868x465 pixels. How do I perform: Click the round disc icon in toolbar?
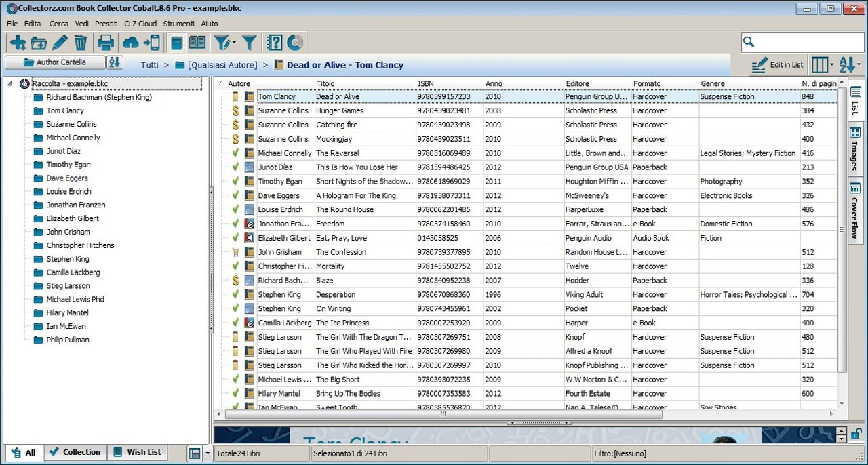[x=294, y=43]
